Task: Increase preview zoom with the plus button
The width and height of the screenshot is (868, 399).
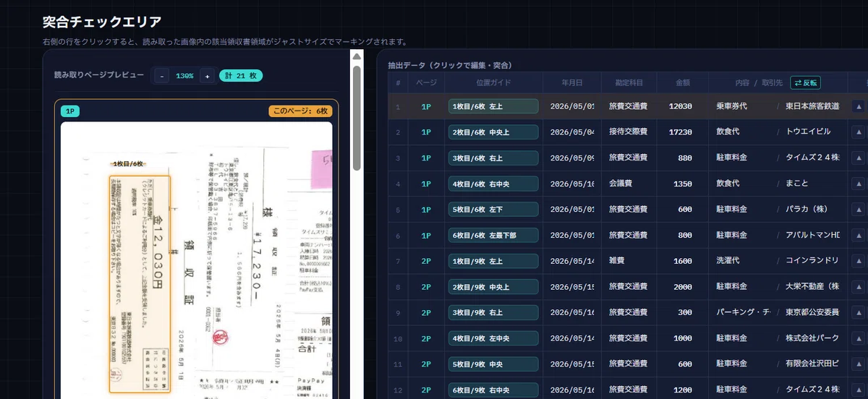Action: point(208,76)
